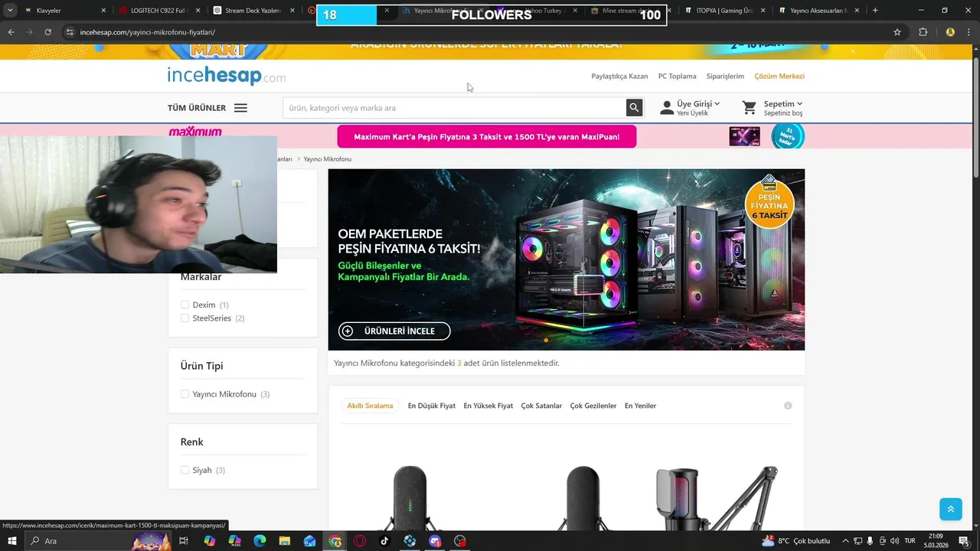Open the TÜM ÜRÜNLER hamburger menu

tap(240, 108)
